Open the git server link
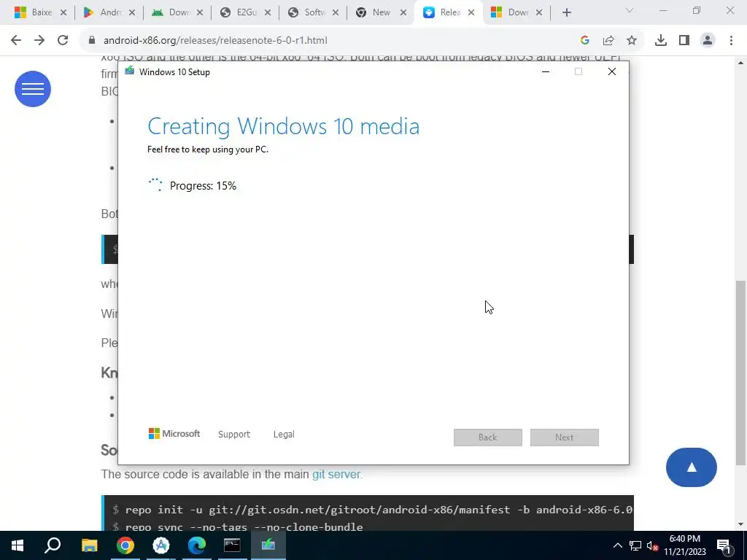 [337, 474]
